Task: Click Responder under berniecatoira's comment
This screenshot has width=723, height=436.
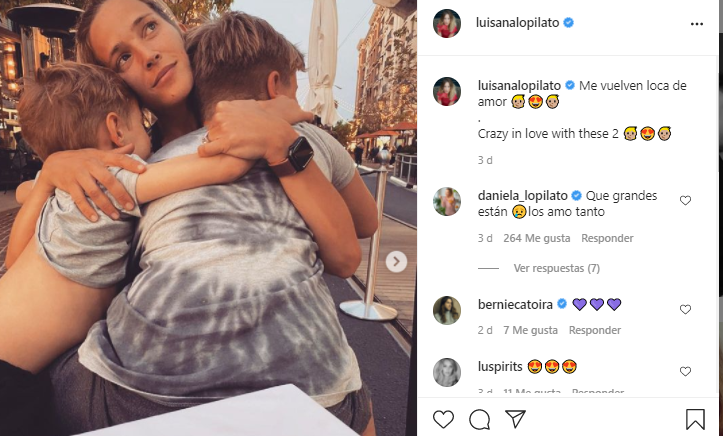Action: tap(594, 330)
